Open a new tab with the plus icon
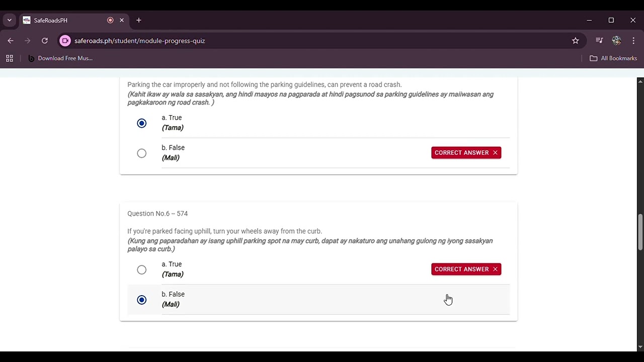 139,20
